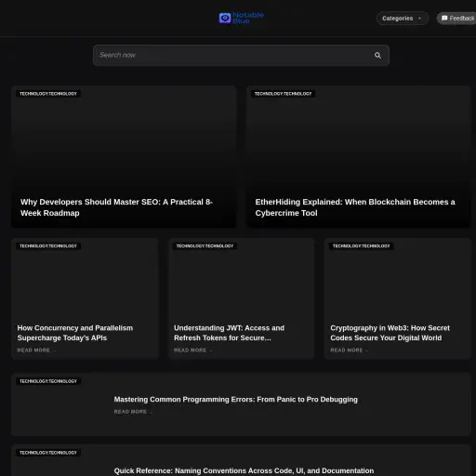Open Mastering Common Programming Errors article title

point(235,400)
